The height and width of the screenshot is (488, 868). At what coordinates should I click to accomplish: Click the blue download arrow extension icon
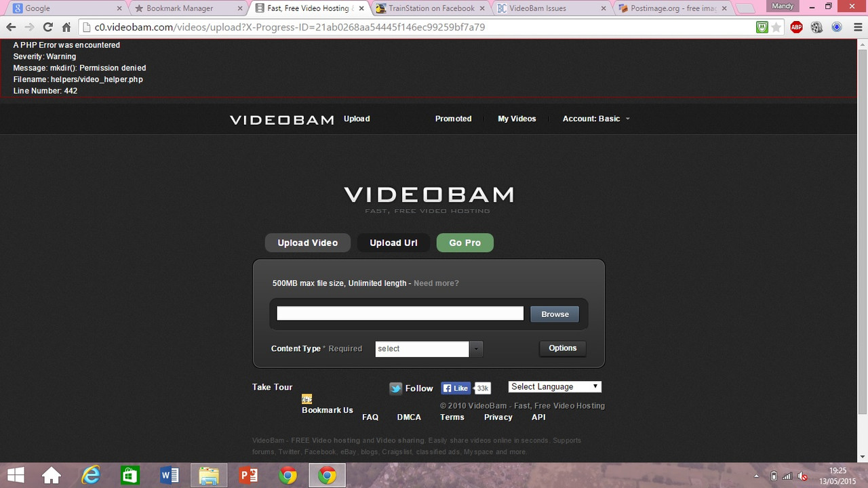pyautogui.click(x=837, y=27)
